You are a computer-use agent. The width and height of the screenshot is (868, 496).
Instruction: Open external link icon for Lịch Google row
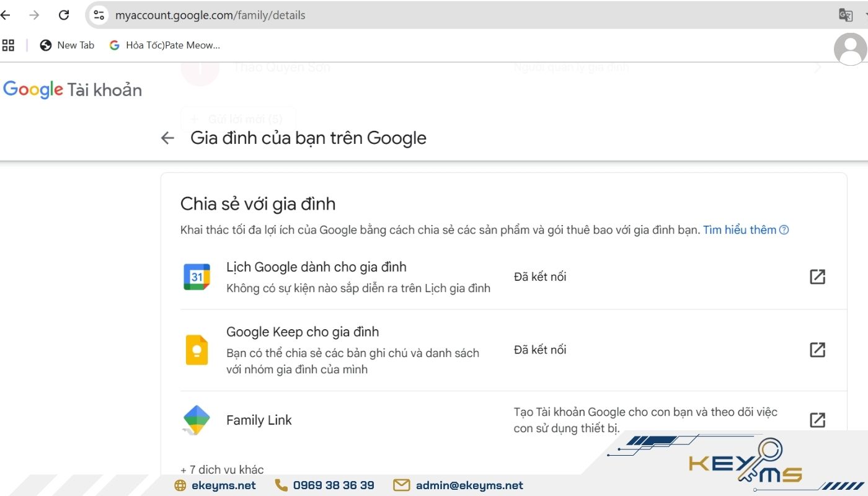[818, 277]
